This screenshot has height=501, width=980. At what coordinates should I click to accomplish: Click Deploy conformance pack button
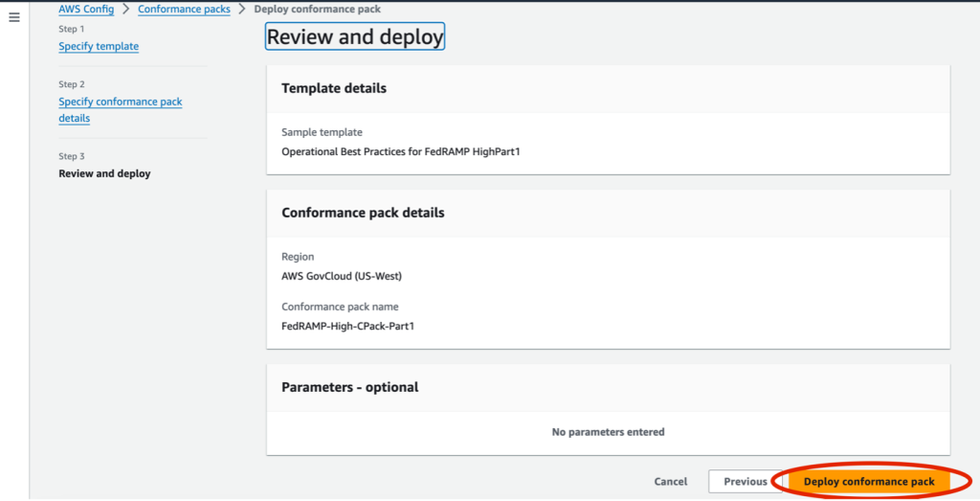click(869, 481)
